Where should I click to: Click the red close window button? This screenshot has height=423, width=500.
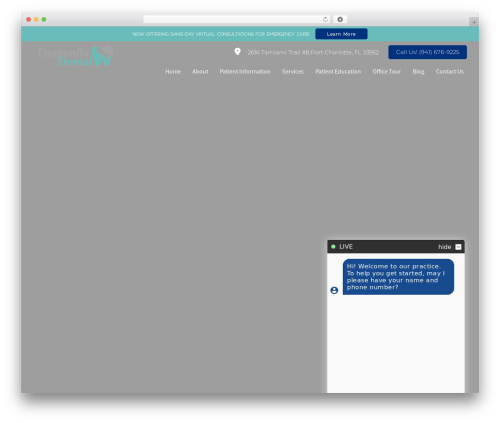[29, 19]
